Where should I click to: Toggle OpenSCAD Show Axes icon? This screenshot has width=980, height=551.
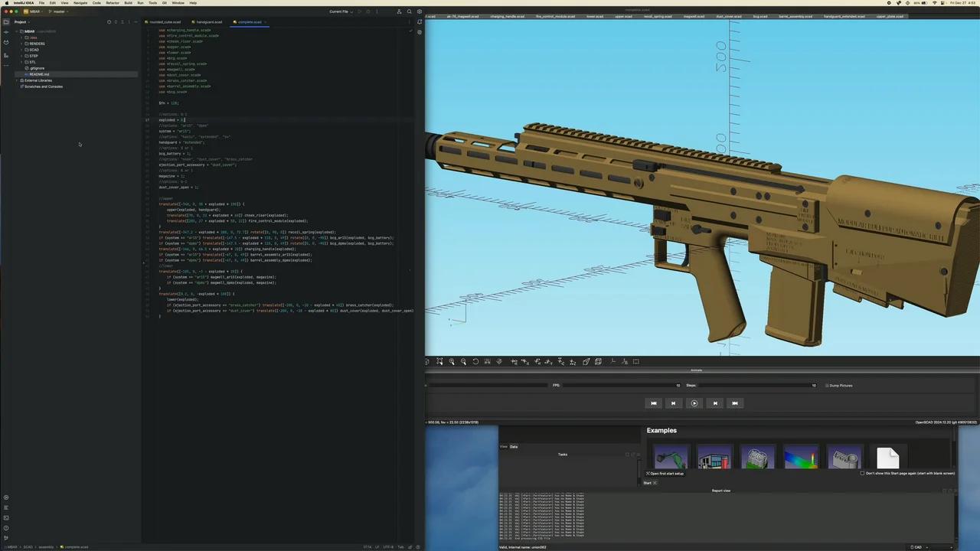click(613, 361)
